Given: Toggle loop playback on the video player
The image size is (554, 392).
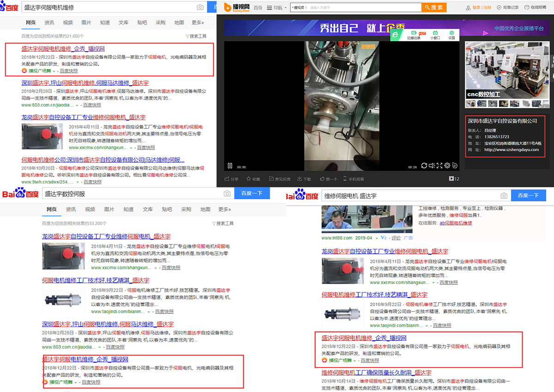Looking at the screenshot, I should pos(424,166).
